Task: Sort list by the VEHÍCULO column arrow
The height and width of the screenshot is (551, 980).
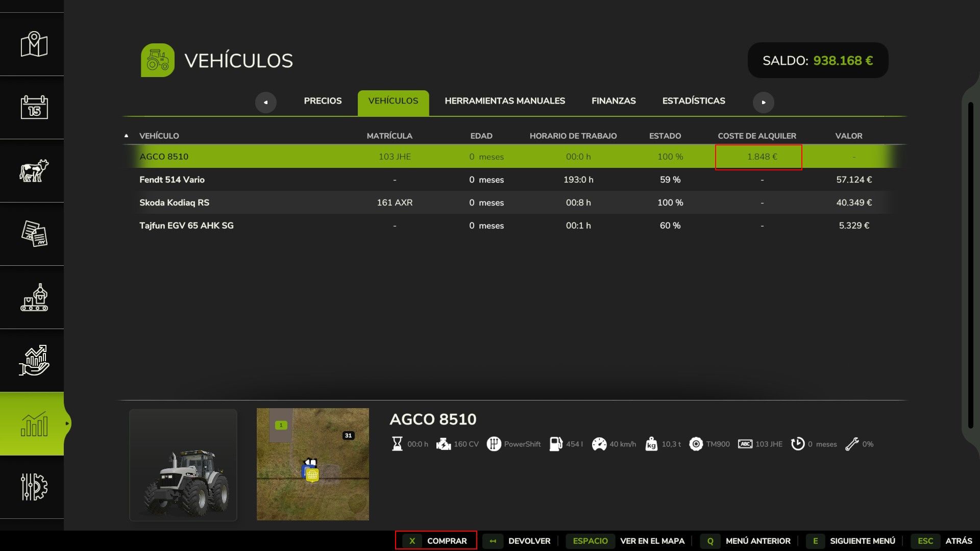Action: point(126,136)
